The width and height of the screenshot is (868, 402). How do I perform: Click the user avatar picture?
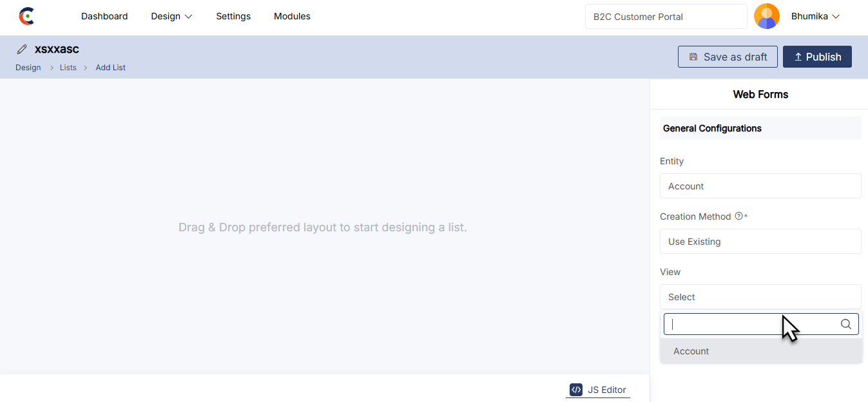coord(766,17)
